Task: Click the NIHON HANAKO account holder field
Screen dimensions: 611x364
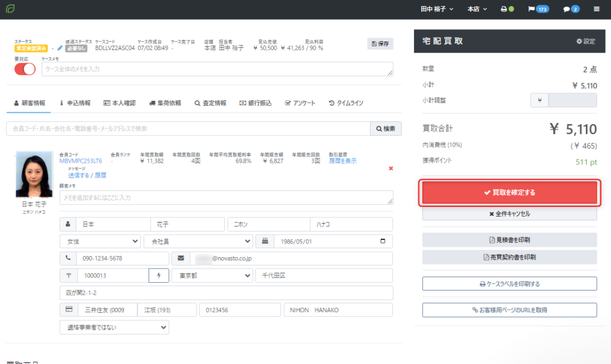Action: [338, 310]
